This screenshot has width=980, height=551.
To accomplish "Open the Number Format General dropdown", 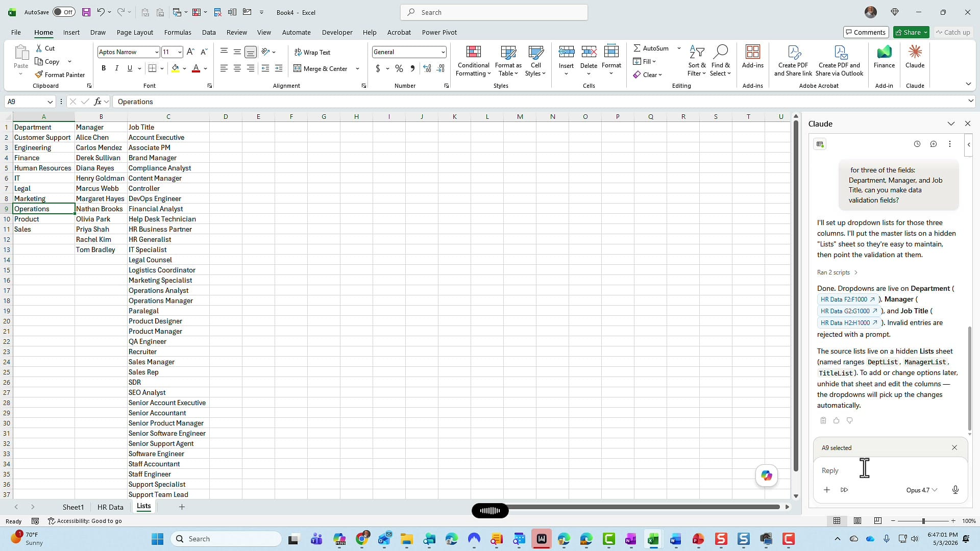I will coord(443,52).
